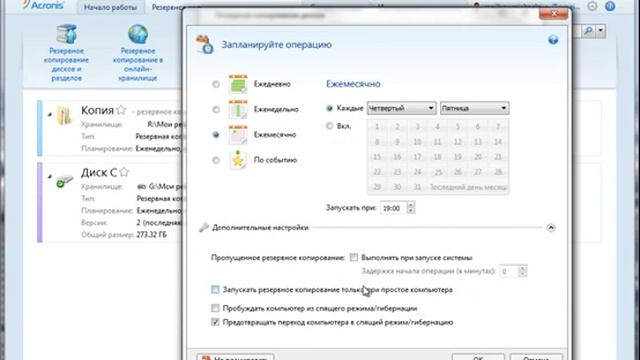Pick day 25 in month calendar grid
This screenshot has width=640, height=360.
pyautogui.click(x=438, y=172)
